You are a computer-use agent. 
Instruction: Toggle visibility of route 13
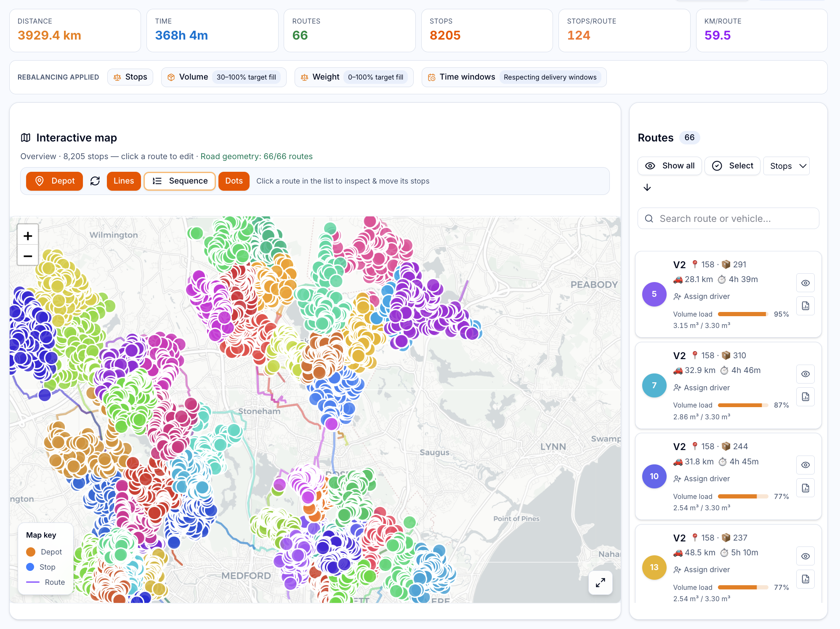tap(805, 556)
